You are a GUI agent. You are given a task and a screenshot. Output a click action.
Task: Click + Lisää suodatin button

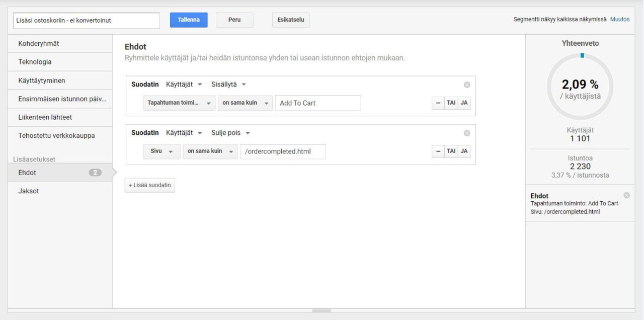[x=149, y=185]
